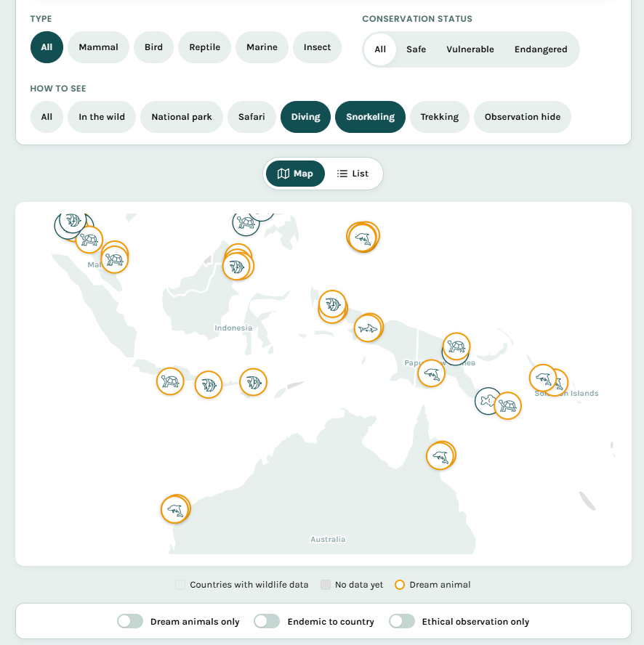Enable Endemic to country switch
644x645 pixels.
[x=267, y=621]
